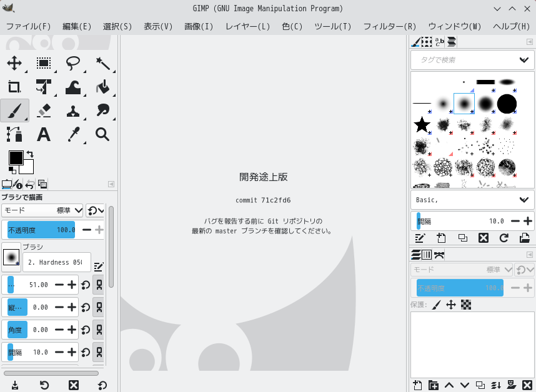Select the Fuzzy Select magic wand tool

point(102,64)
